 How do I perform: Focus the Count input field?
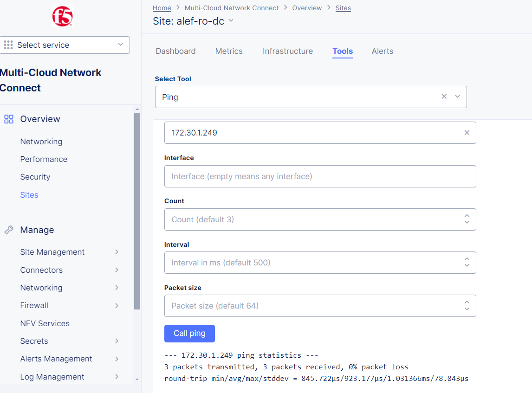(320, 219)
